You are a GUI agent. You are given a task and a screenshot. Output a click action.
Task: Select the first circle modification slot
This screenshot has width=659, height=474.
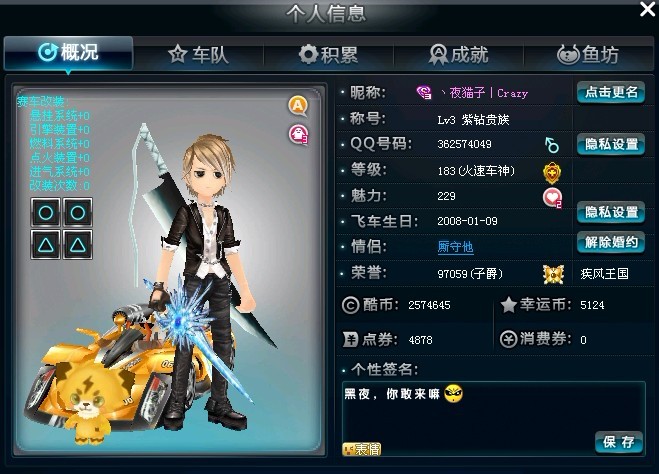click(x=46, y=213)
